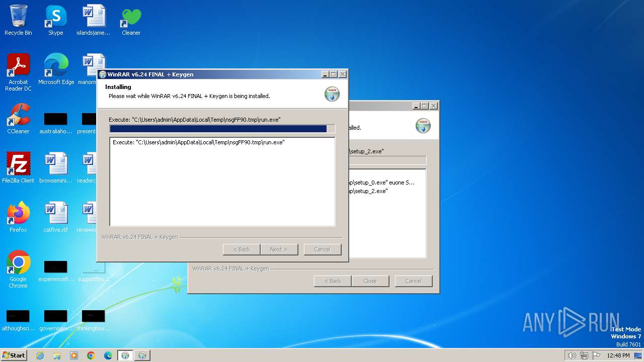This screenshot has width=644, height=362.
Task: Open Internet Explorer from the taskbar
Action: [x=40, y=355]
